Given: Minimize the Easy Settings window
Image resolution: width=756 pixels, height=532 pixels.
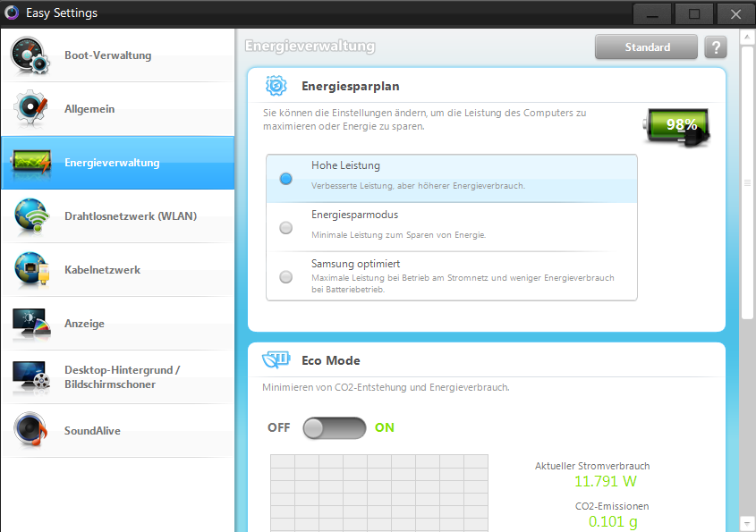Looking at the screenshot, I should click(x=652, y=14).
